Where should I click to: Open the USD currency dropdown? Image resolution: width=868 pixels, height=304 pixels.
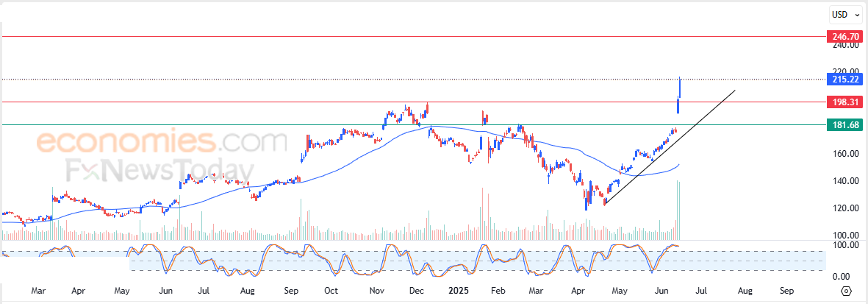[844, 14]
